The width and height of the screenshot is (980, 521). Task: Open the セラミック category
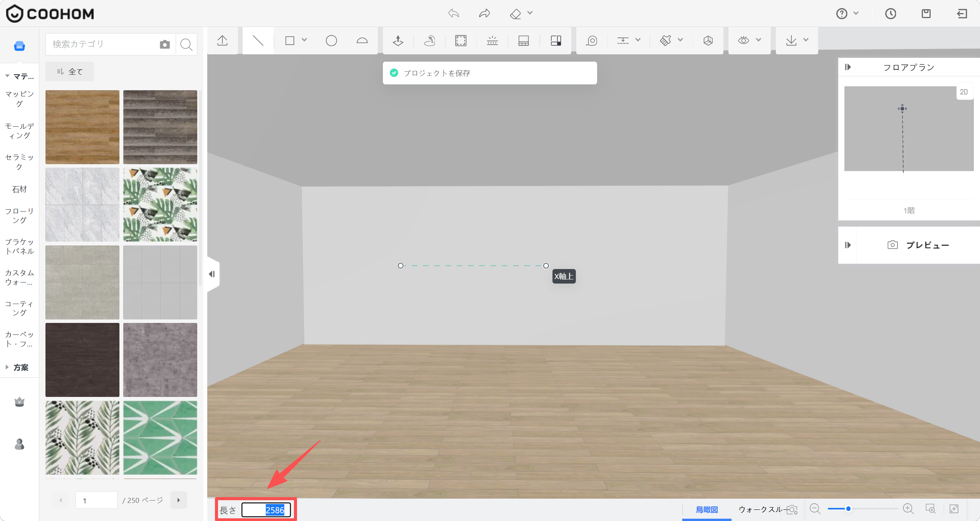coord(20,162)
